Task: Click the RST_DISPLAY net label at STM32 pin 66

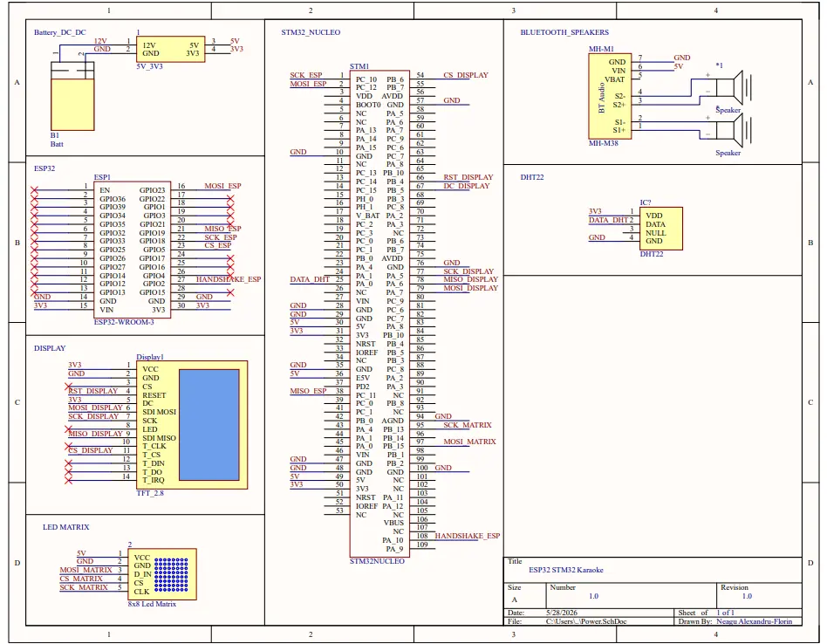Action: (x=468, y=177)
